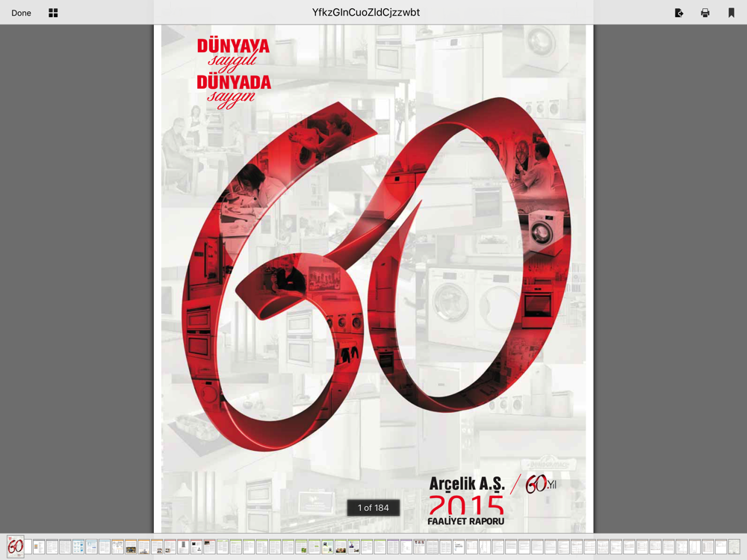Open thumbnail page with world map

click(x=118, y=547)
